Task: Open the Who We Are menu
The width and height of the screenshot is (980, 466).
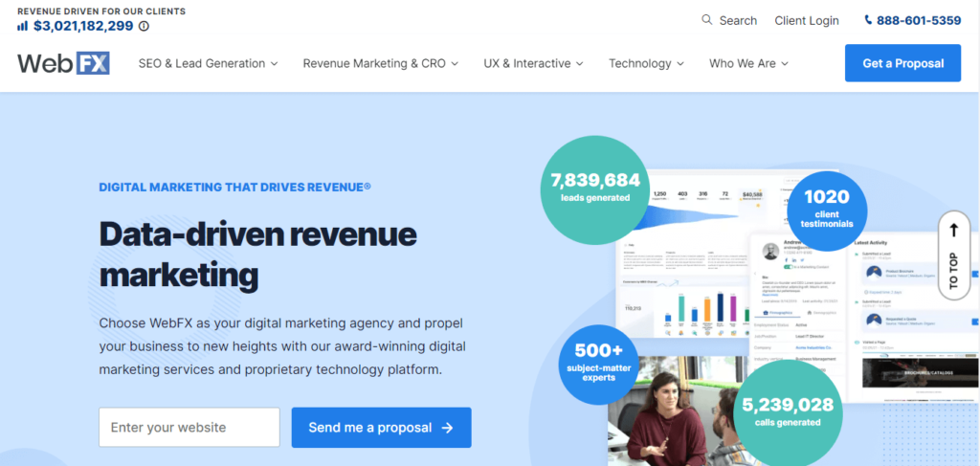Action: tap(748, 63)
